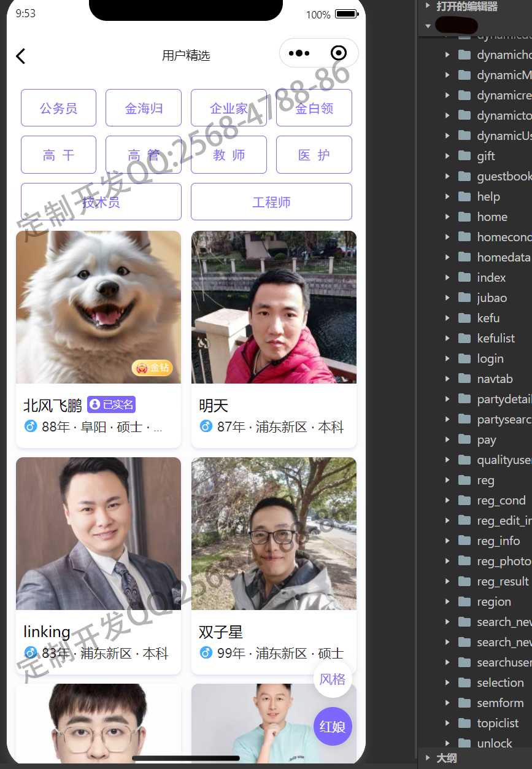The width and height of the screenshot is (532, 769).
Task: Click the folder icon for navtab
Action: [465, 379]
